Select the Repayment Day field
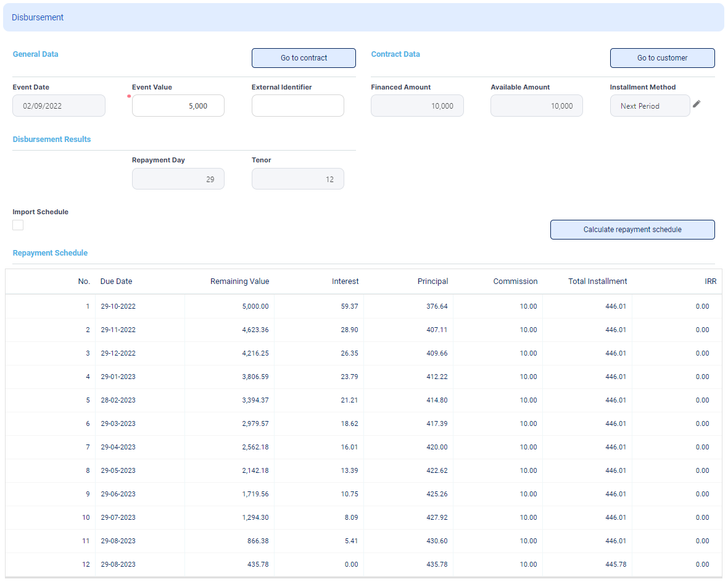The image size is (728, 584). [x=178, y=179]
